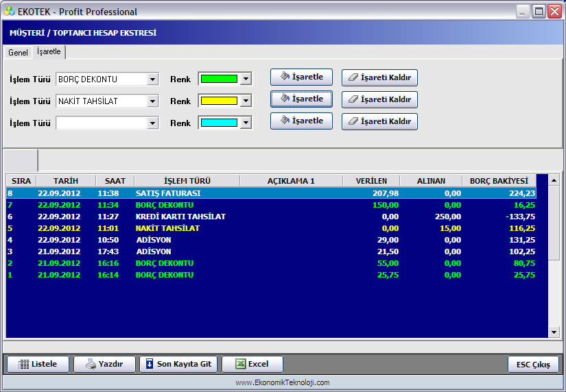Click the 207,98 VERİLEN value
This screenshot has width=566, height=392.
click(x=386, y=193)
